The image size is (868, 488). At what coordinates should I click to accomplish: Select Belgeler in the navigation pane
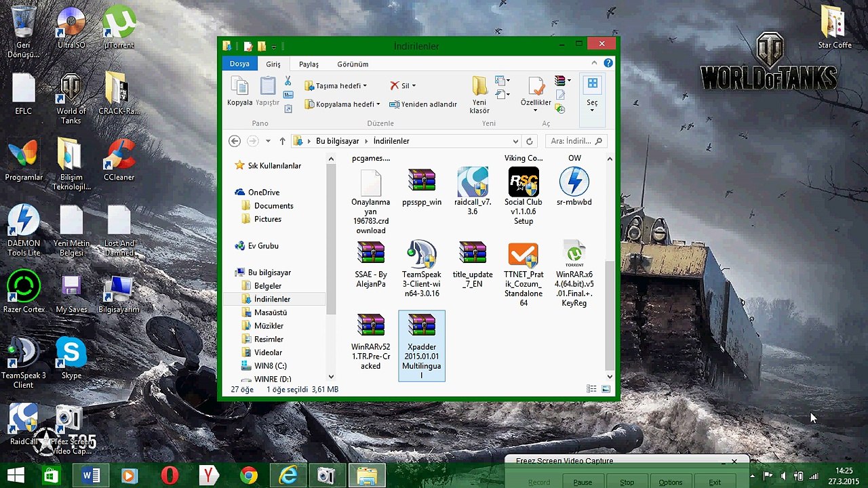tap(267, 286)
